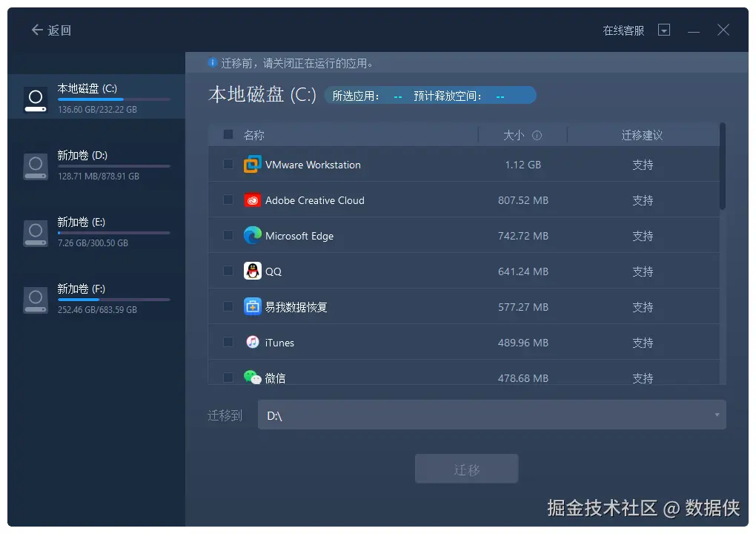Click the E: volume drive icon

point(36,233)
